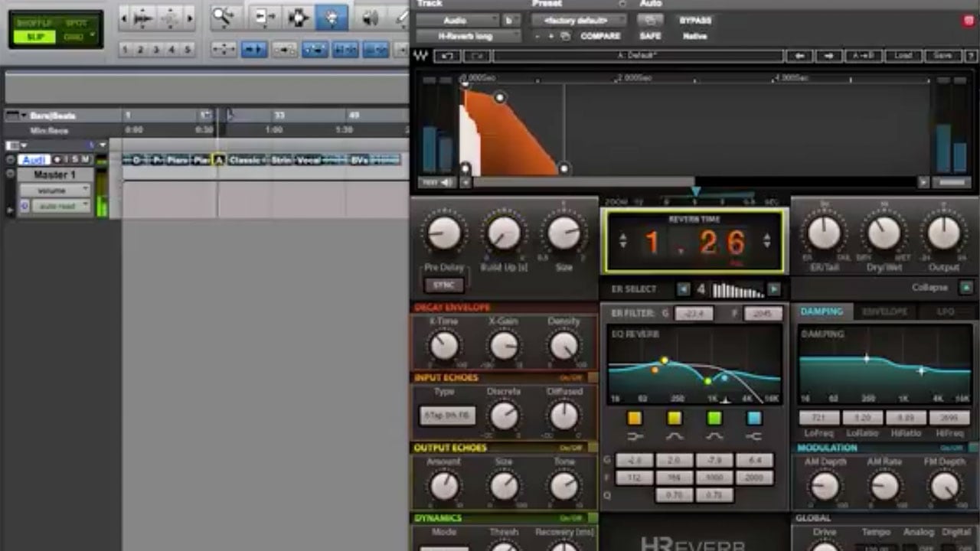Click the Pre Delay knob

[x=444, y=234]
